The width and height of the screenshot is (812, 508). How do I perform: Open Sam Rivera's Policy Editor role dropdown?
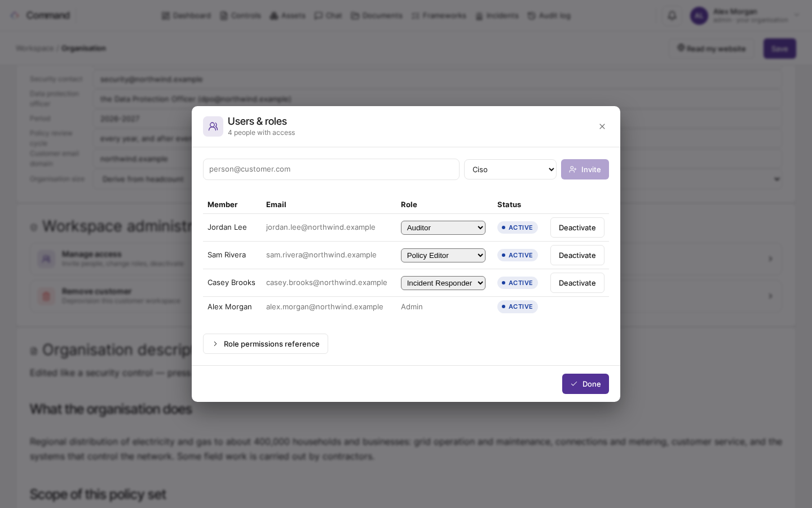click(x=443, y=255)
